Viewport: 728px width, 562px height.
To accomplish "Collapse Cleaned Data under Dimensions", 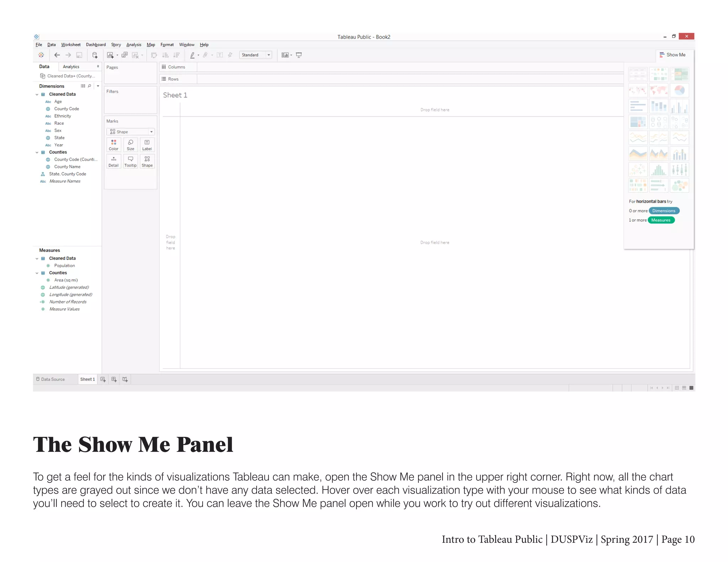I will [37, 94].
